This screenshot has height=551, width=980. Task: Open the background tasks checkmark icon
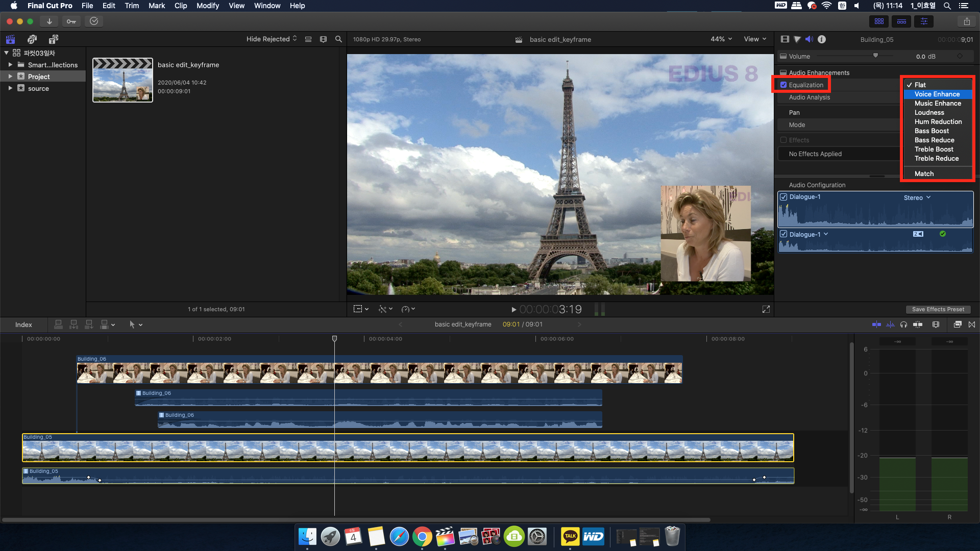[x=94, y=21]
